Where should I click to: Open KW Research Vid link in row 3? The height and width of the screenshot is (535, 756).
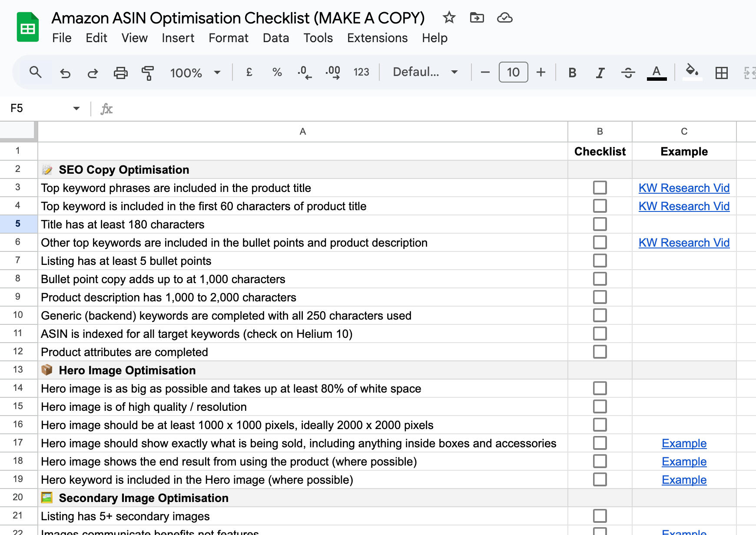point(684,188)
